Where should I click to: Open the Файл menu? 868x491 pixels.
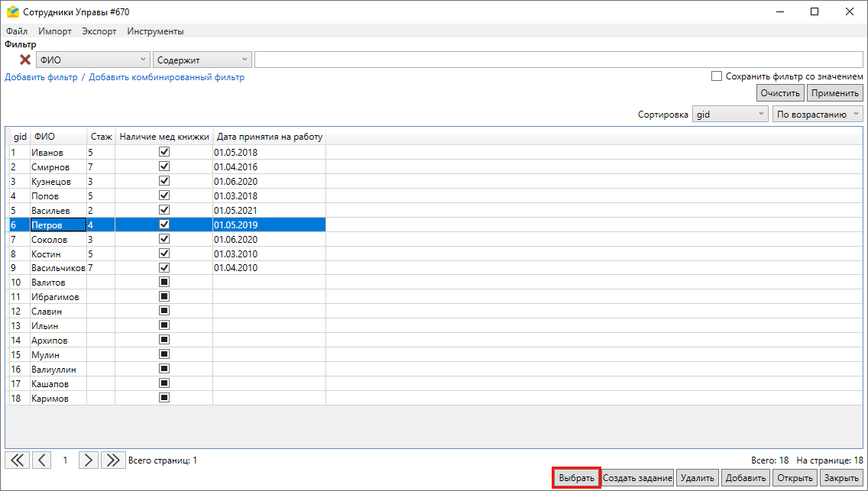(x=16, y=31)
